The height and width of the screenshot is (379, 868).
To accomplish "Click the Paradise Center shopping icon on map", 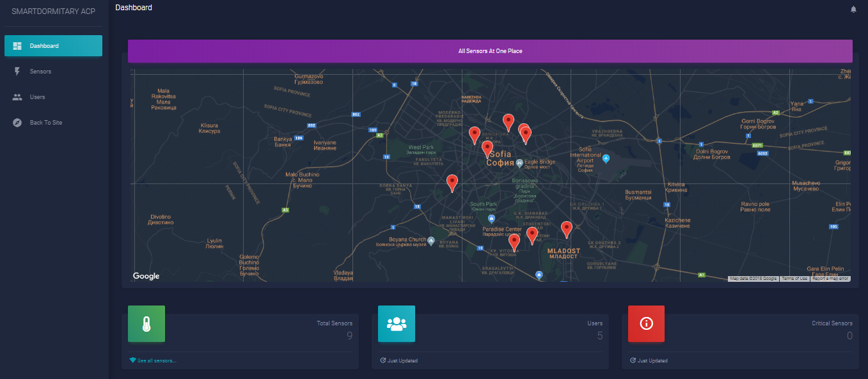I will point(491,219).
